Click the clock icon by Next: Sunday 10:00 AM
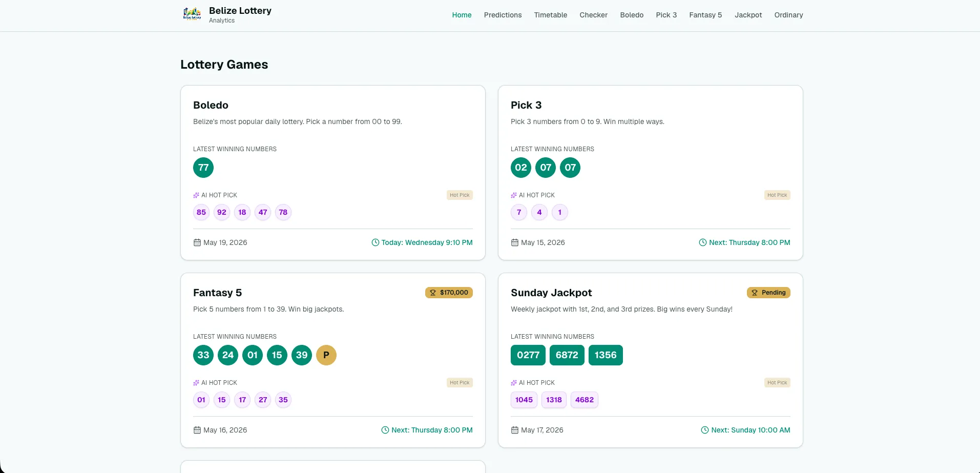 (x=705, y=430)
